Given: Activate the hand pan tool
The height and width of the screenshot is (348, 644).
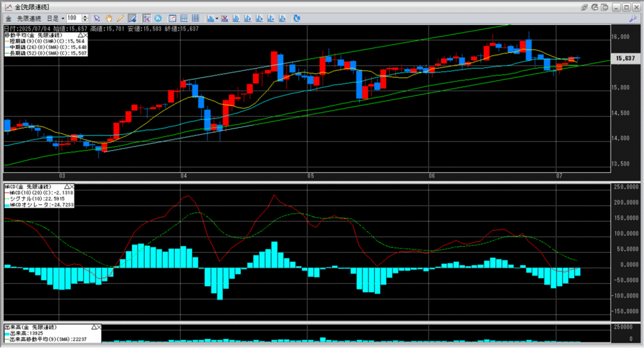Looking at the screenshot, I should [108, 18].
